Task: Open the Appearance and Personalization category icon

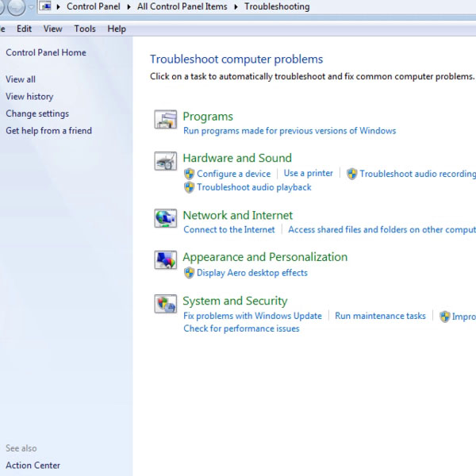Action: [x=166, y=260]
